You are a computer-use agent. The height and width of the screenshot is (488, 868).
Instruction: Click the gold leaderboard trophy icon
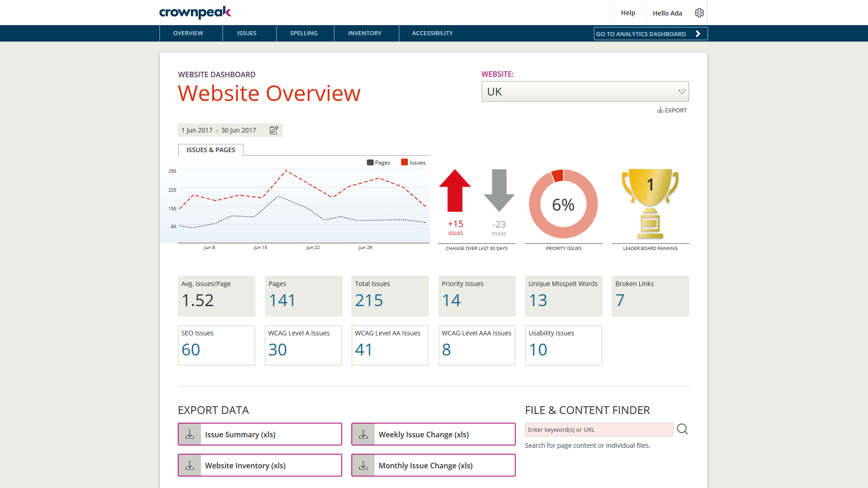[650, 203]
